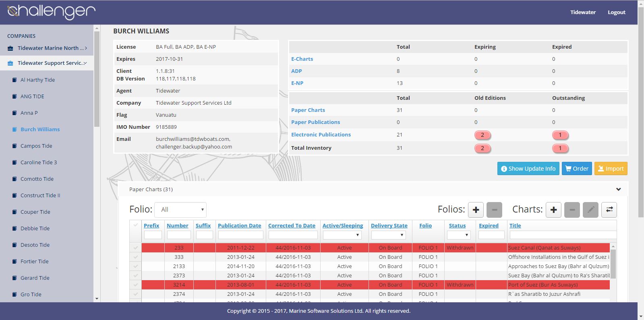Open Electronic Publications old editions badge 2

[482, 135]
